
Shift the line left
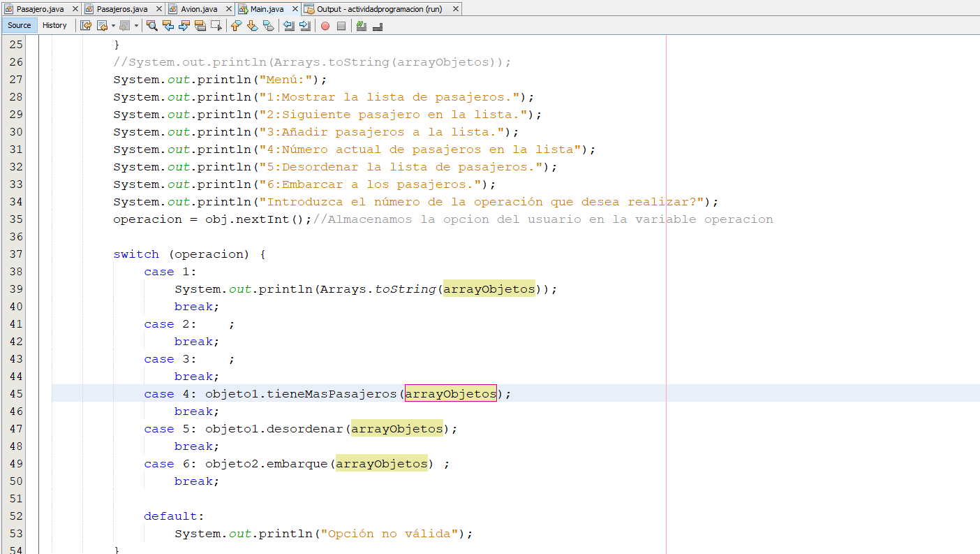coord(289,26)
